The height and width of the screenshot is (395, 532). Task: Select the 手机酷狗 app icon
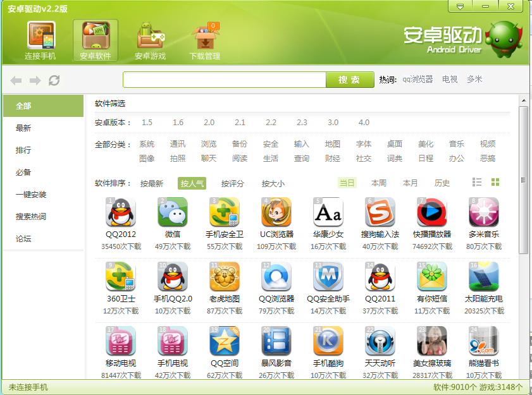click(x=328, y=341)
